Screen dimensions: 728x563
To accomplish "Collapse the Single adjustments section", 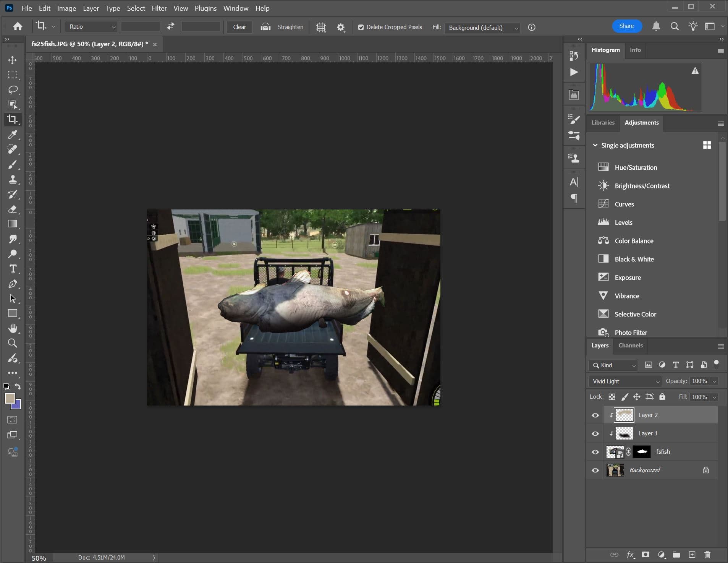I will point(595,145).
